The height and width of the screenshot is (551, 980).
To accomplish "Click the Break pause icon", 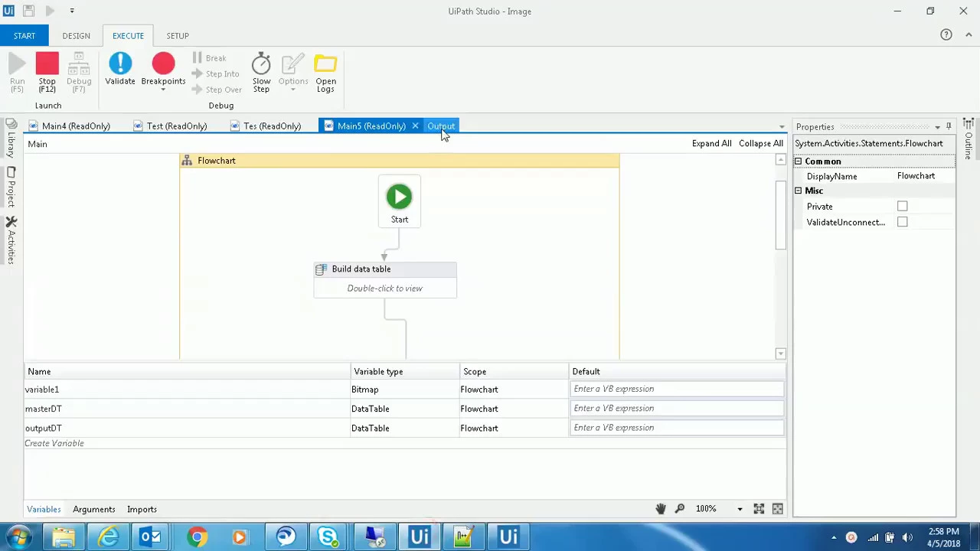I will 198,58.
